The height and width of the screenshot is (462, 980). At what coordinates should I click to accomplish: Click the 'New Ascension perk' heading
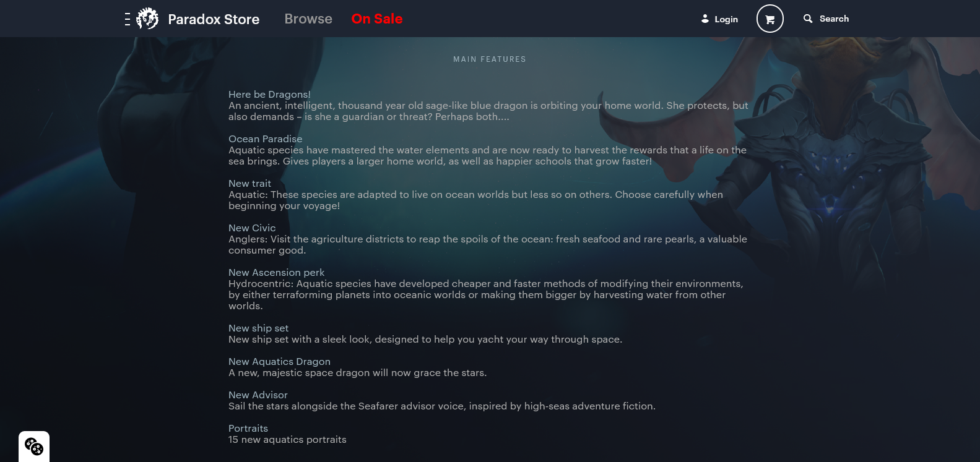[276, 272]
